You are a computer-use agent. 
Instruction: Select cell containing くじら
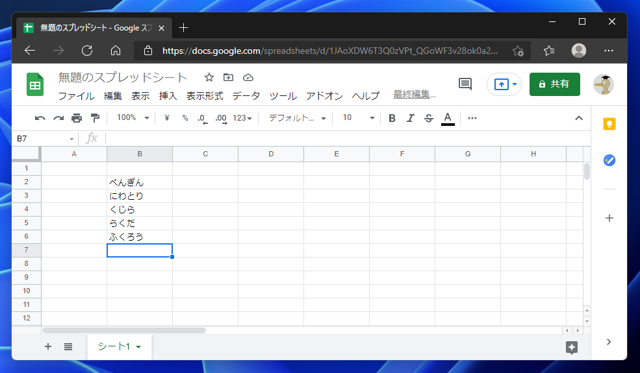[140, 210]
